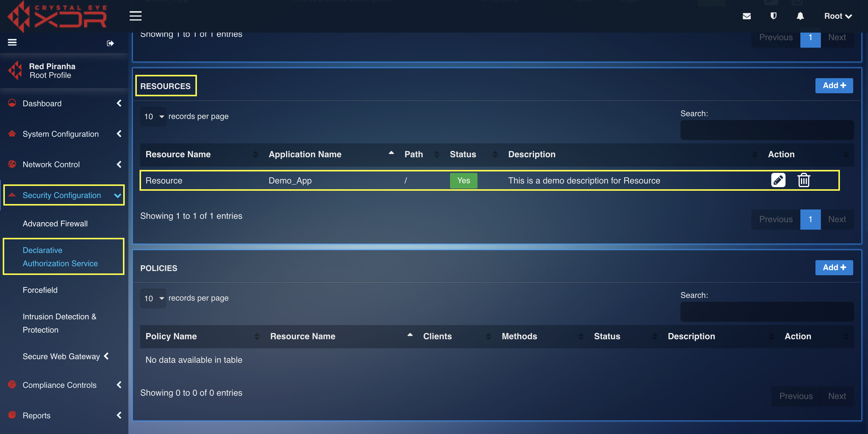Open Intrusion Detection & Protection
The width and height of the screenshot is (868, 434).
pos(59,323)
